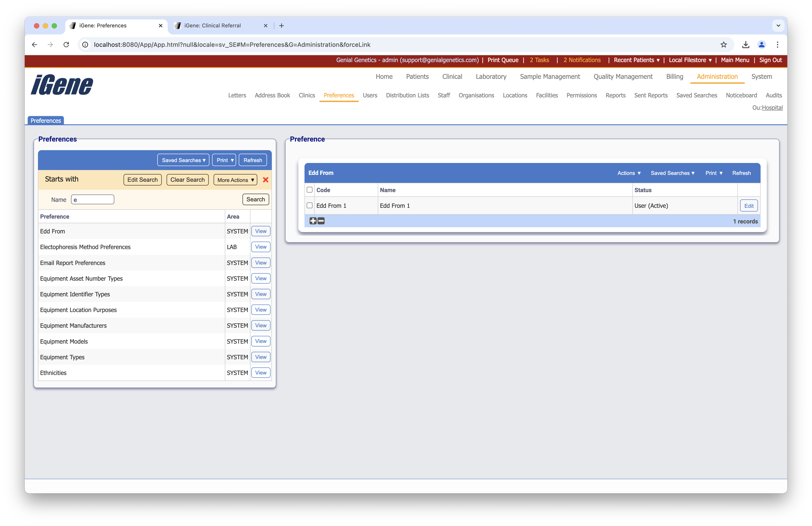
Task: Reload the page with the refresh icon
Action: pyautogui.click(x=66, y=44)
